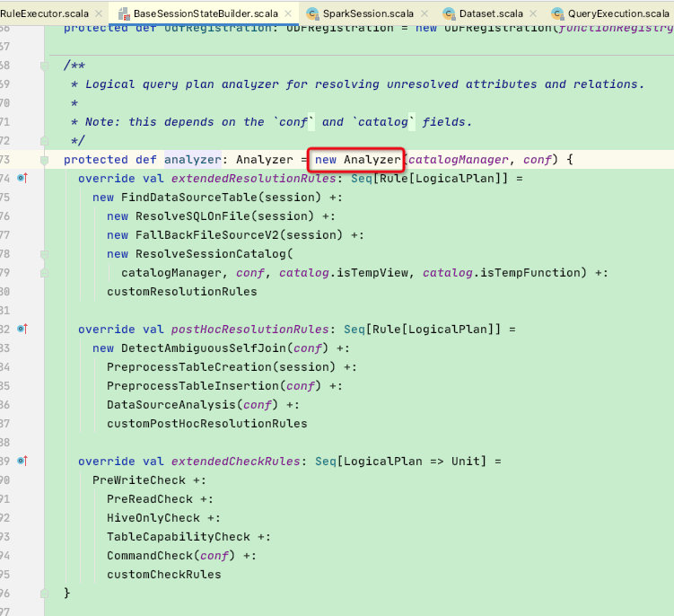
Task: Close the SparkSession.scala tab
Action: coord(425,13)
